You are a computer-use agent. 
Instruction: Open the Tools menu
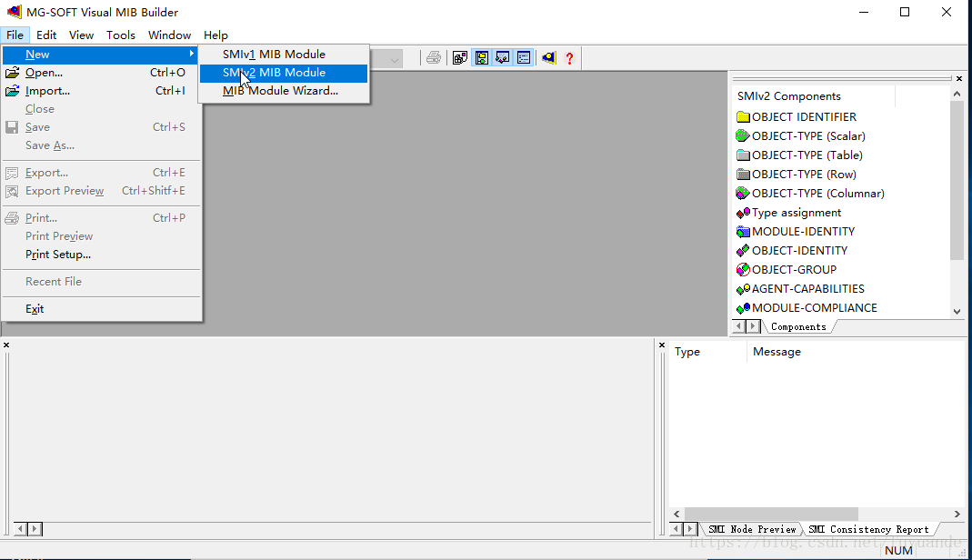pyautogui.click(x=120, y=35)
